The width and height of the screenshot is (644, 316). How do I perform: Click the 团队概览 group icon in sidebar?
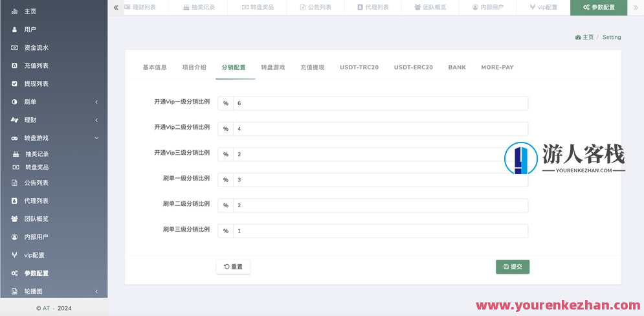click(x=14, y=219)
